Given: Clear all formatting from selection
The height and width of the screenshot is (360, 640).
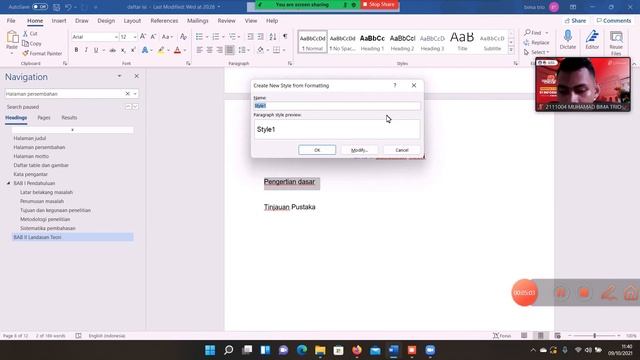Looking at the screenshot, I should pyautogui.click(x=183, y=37).
